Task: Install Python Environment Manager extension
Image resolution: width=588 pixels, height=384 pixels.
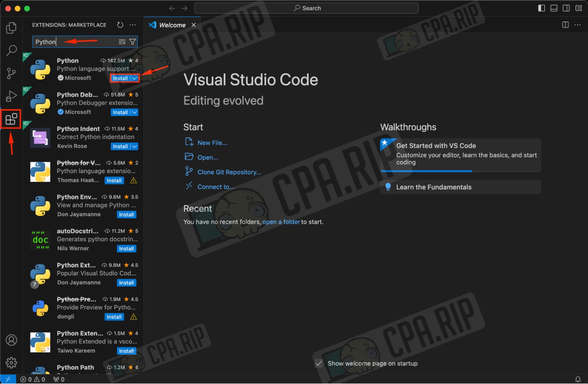Action: click(127, 215)
